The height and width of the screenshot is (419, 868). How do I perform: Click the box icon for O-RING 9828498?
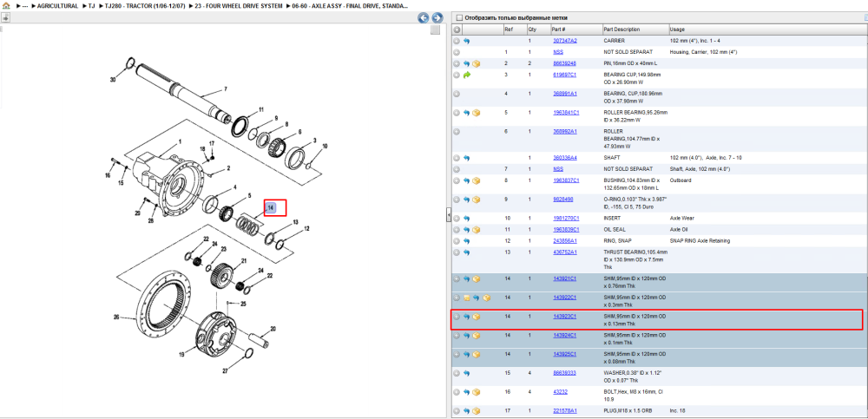coord(477,200)
